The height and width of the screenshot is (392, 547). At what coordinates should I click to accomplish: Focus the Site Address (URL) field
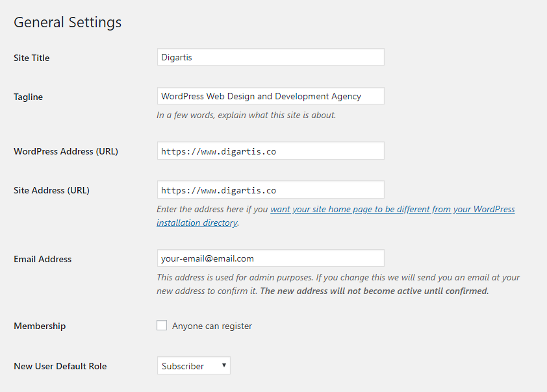click(271, 190)
